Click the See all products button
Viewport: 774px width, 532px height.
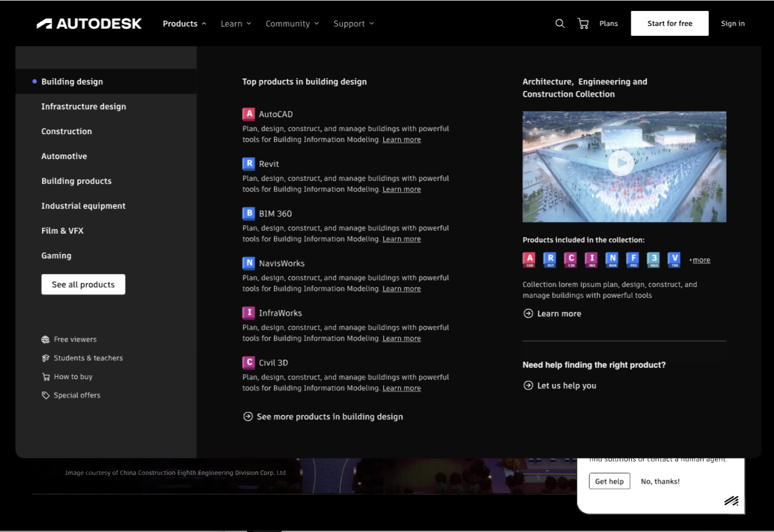pos(83,285)
